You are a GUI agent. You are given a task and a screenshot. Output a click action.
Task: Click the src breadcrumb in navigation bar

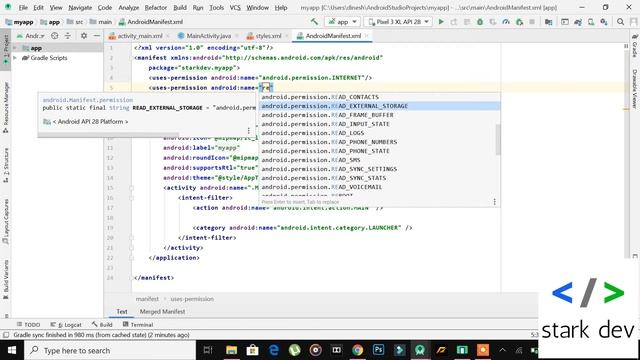(75, 22)
